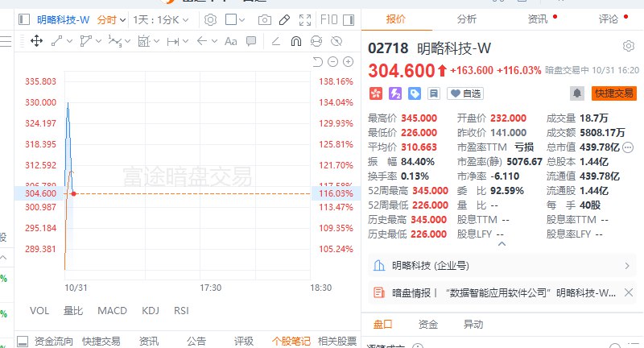
Task: Set a price alert with bell icon
Action: (x=577, y=93)
